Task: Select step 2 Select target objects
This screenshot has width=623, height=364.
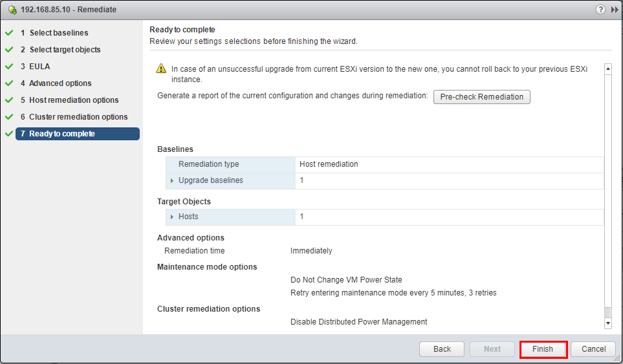Action: tap(65, 50)
